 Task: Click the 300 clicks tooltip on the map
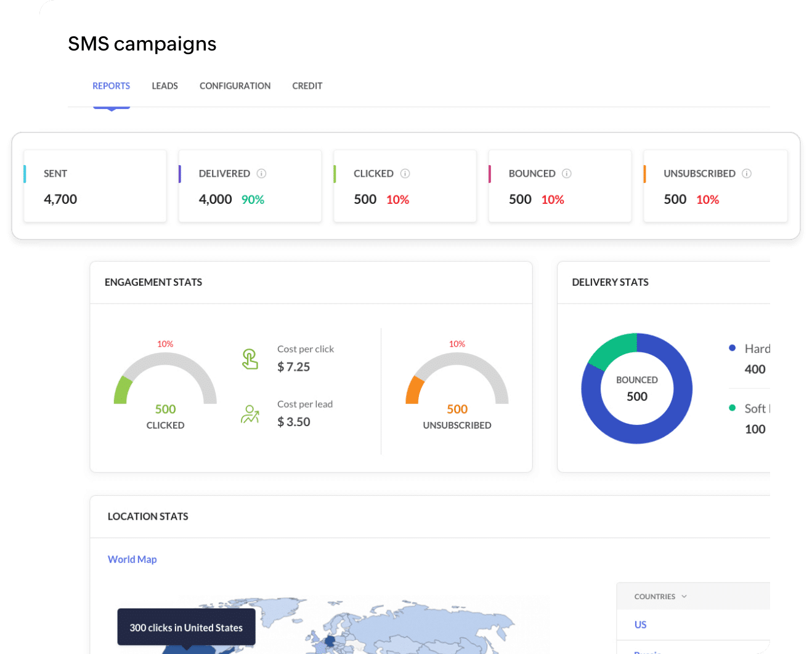[x=186, y=627]
